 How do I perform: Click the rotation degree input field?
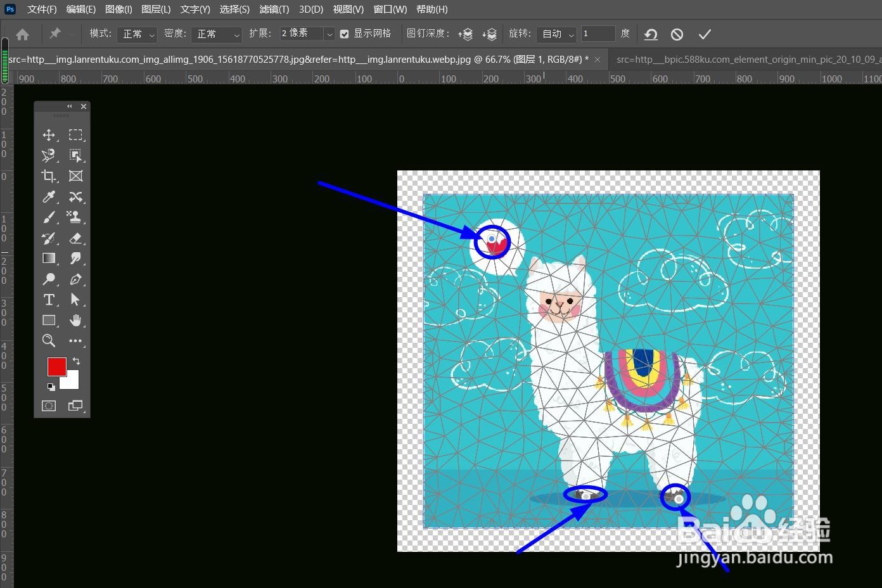point(598,34)
